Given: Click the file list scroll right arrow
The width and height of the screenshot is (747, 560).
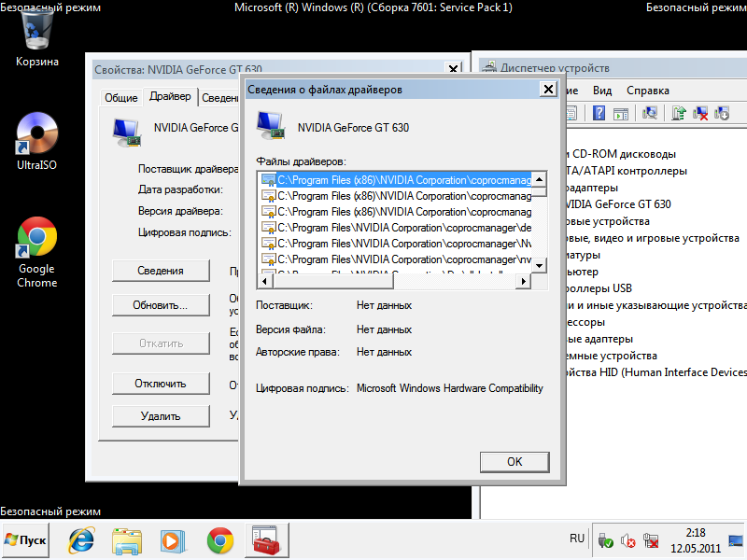Looking at the screenshot, I should [524, 282].
